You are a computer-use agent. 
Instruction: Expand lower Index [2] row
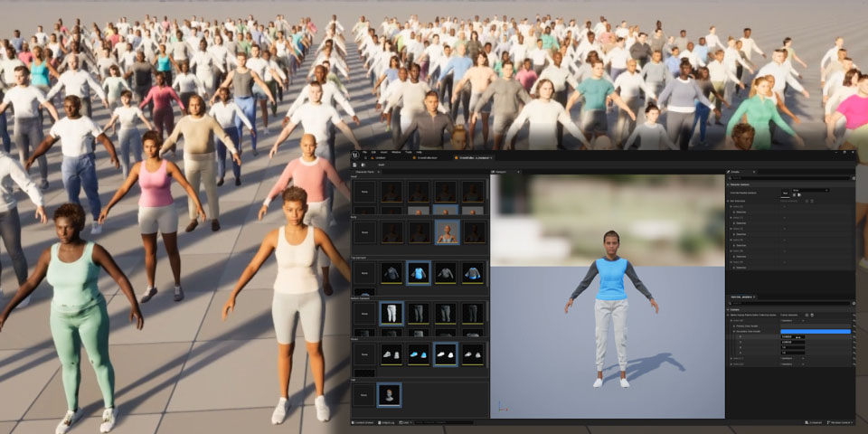731,363
